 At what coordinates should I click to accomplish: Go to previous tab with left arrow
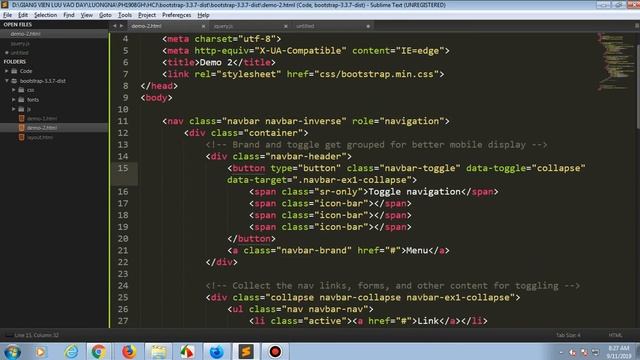pyautogui.click(x=115, y=26)
